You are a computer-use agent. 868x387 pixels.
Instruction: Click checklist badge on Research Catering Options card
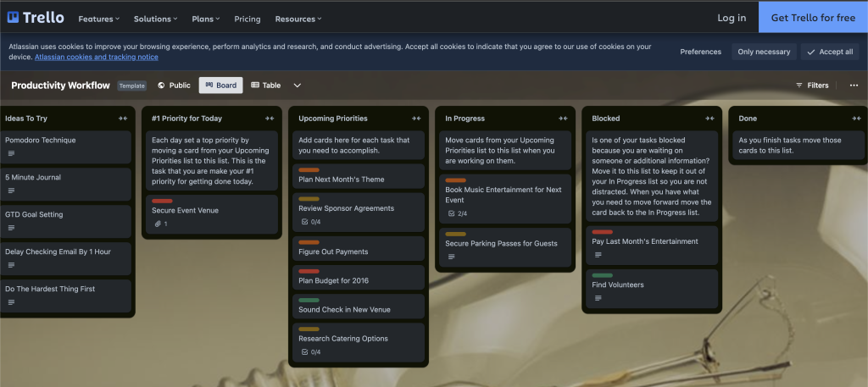(310, 351)
